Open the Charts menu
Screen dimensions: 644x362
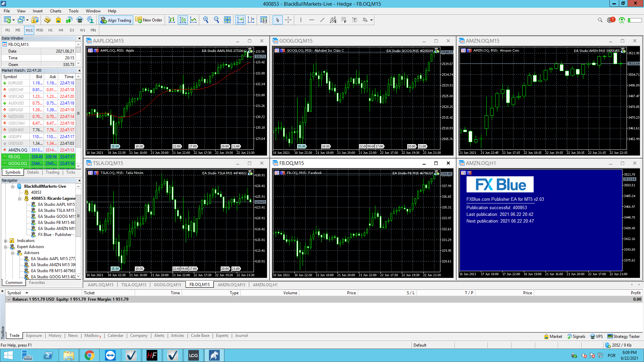56,11
